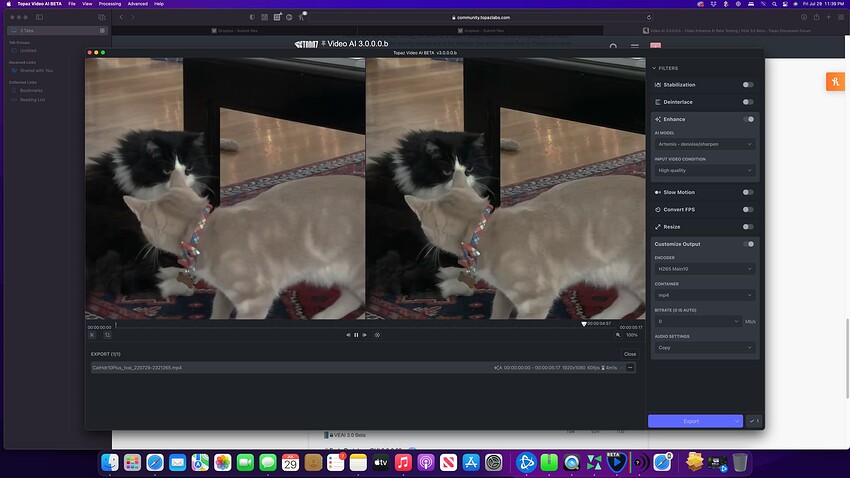The image size is (850, 478).
Task: Turn off the Enhance filter switch
Action: click(748, 119)
